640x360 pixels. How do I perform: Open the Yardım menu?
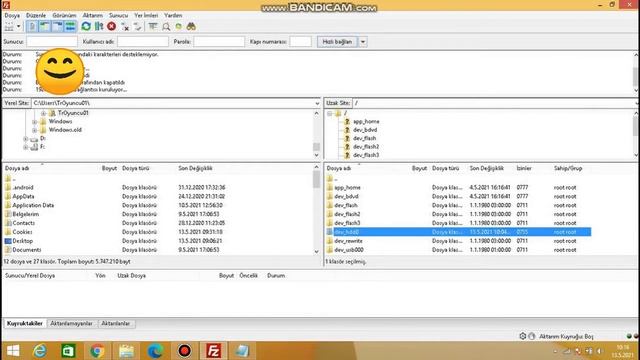click(173, 15)
